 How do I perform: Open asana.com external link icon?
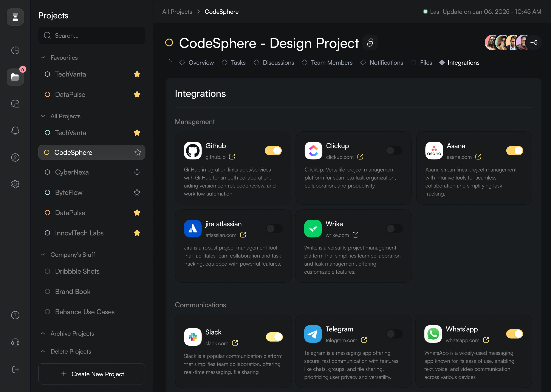[x=478, y=157]
